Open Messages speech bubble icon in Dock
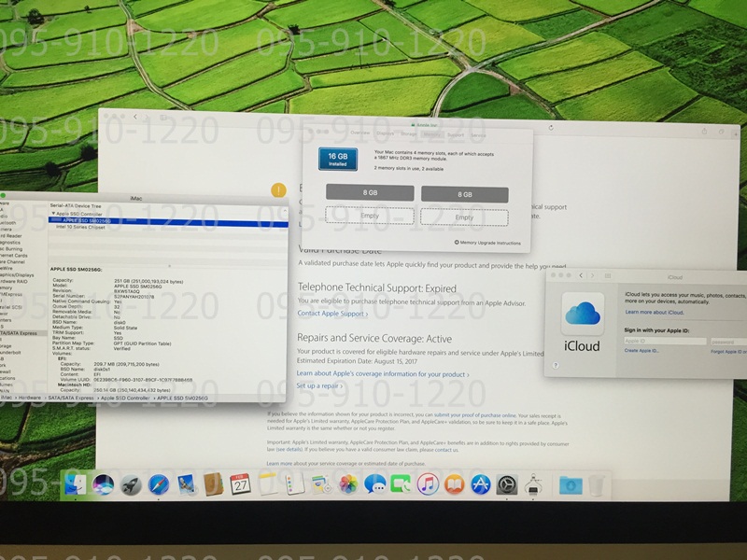Image resolution: width=747 pixels, height=560 pixels. 375,484
